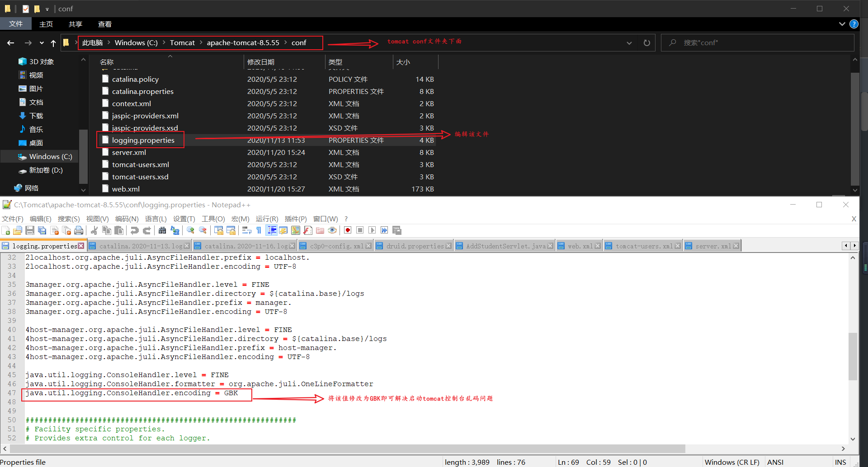This screenshot has height=467, width=868.
Task: Click the Open file folder icon
Action: click(18, 230)
